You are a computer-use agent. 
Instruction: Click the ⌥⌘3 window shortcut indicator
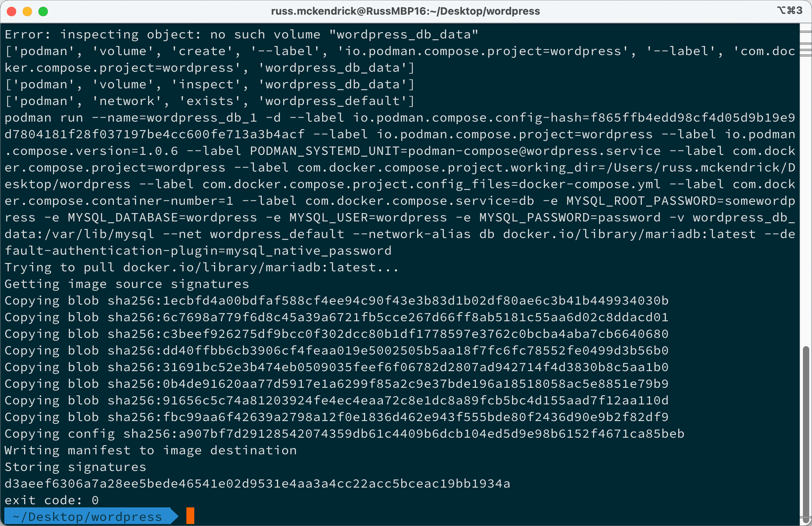[x=790, y=10]
